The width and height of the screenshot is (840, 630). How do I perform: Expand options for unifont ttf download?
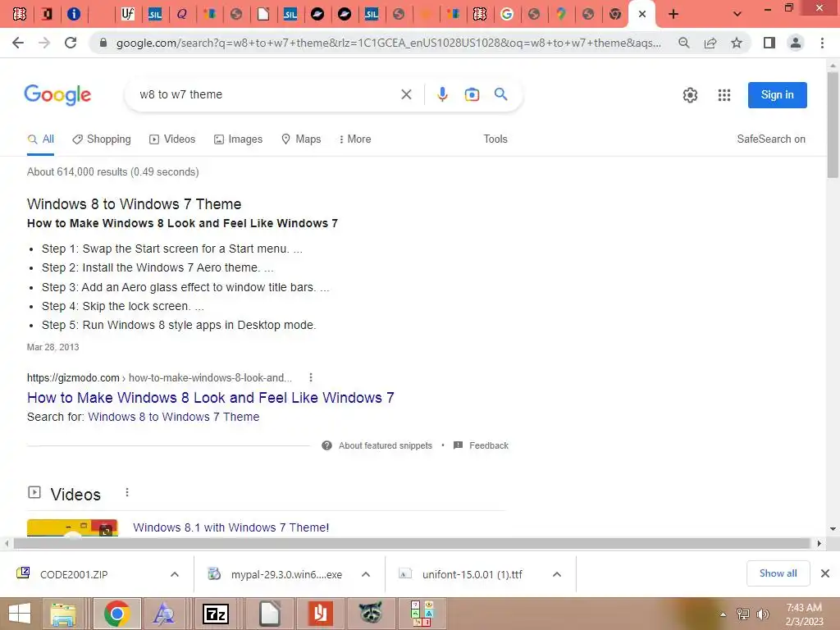[557, 574]
